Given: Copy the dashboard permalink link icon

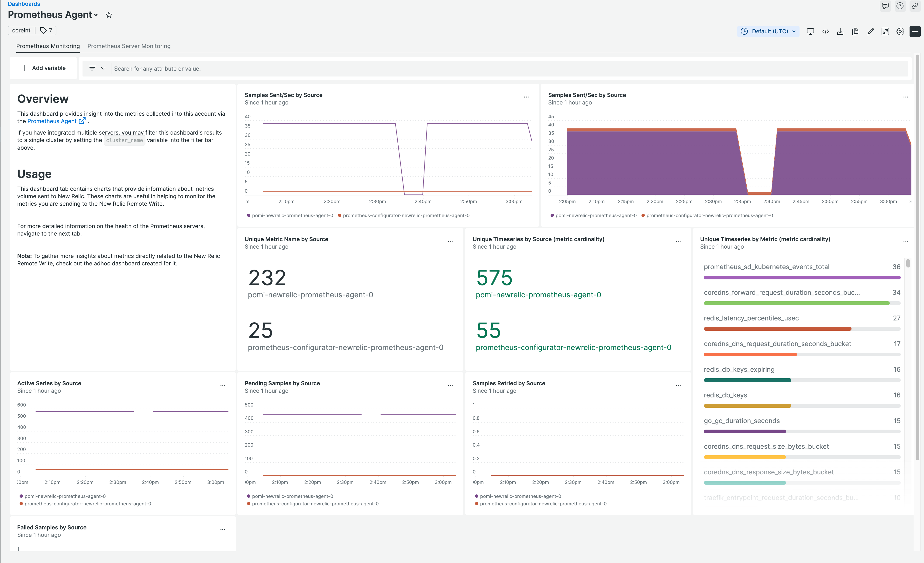Looking at the screenshot, I should tap(915, 6).
